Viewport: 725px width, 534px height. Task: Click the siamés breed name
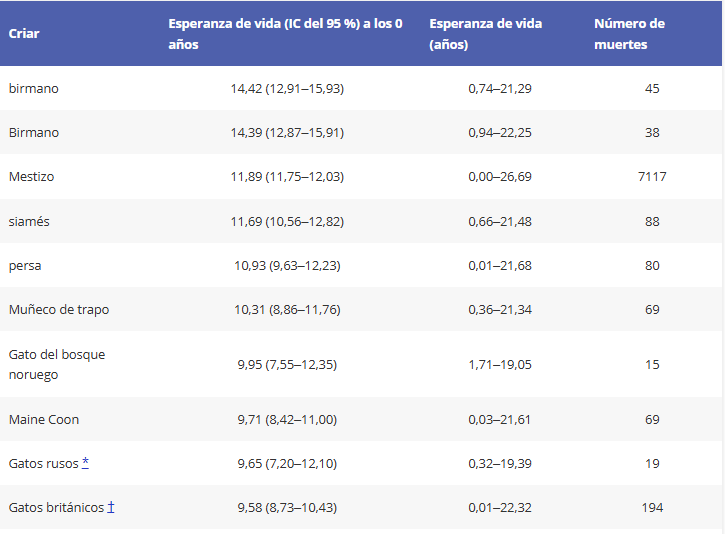[29, 221]
